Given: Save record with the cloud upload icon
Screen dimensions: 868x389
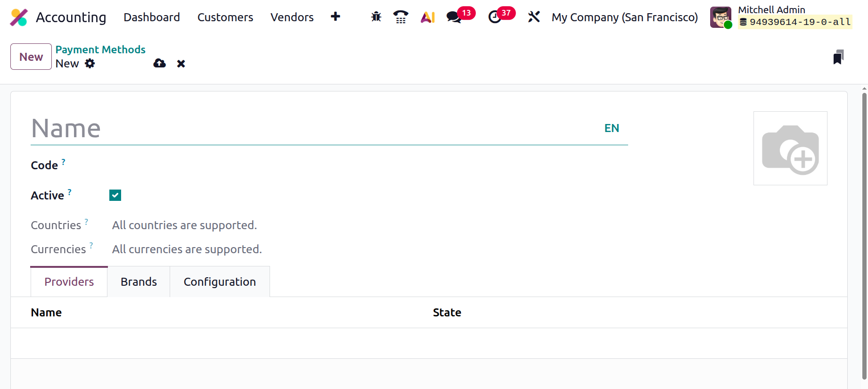Looking at the screenshot, I should pyautogui.click(x=160, y=64).
